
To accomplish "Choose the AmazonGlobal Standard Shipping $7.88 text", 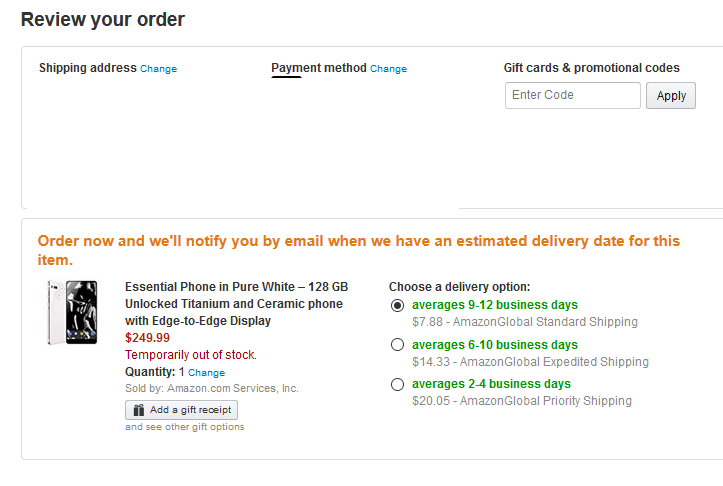I will tap(525, 322).
